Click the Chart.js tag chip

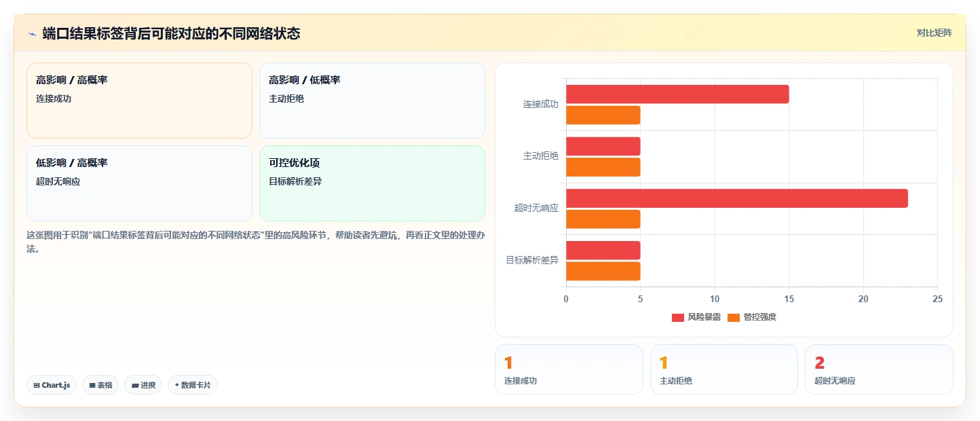pyautogui.click(x=52, y=385)
